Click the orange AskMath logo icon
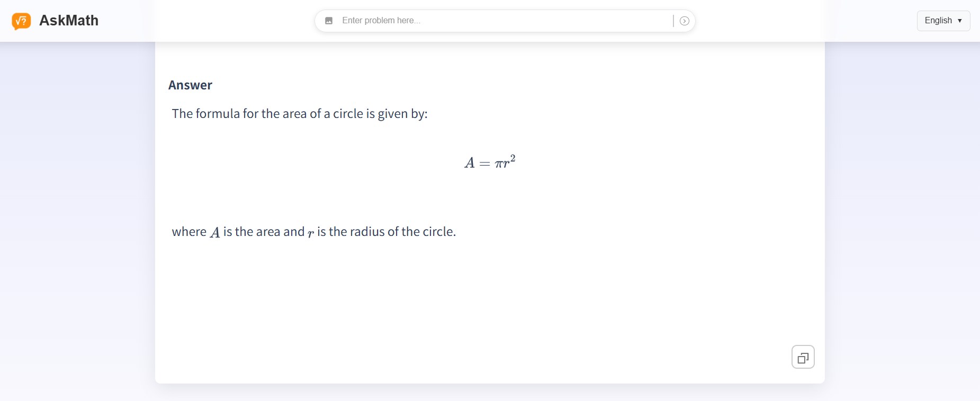The height and width of the screenshot is (401, 980). 21,21
